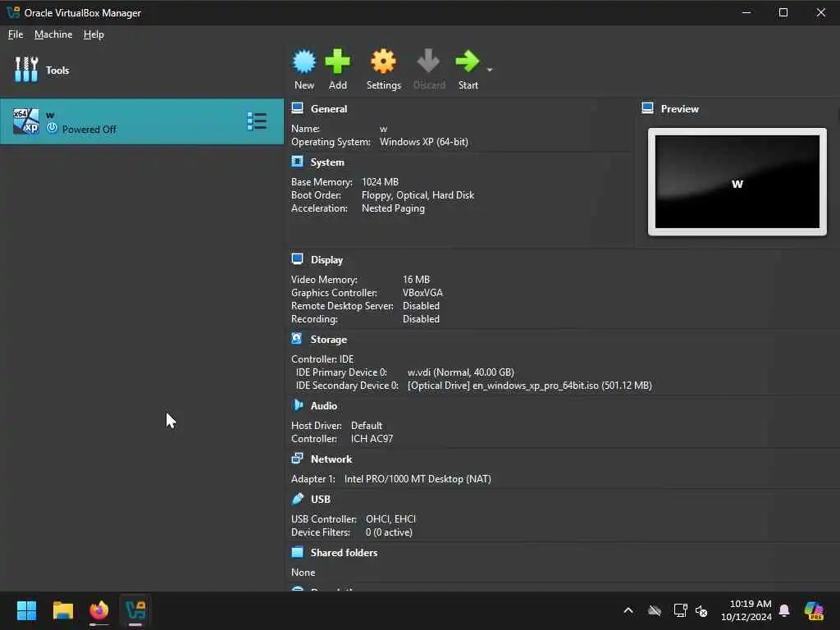Open the Network settings heading link
This screenshot has height=630, width=840.
coord(331,459)
